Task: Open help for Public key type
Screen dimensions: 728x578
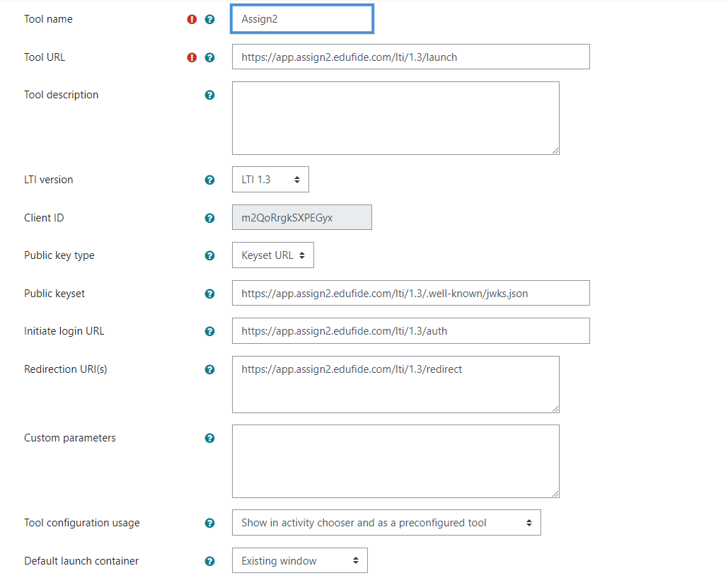Action: tap(209, 255)
